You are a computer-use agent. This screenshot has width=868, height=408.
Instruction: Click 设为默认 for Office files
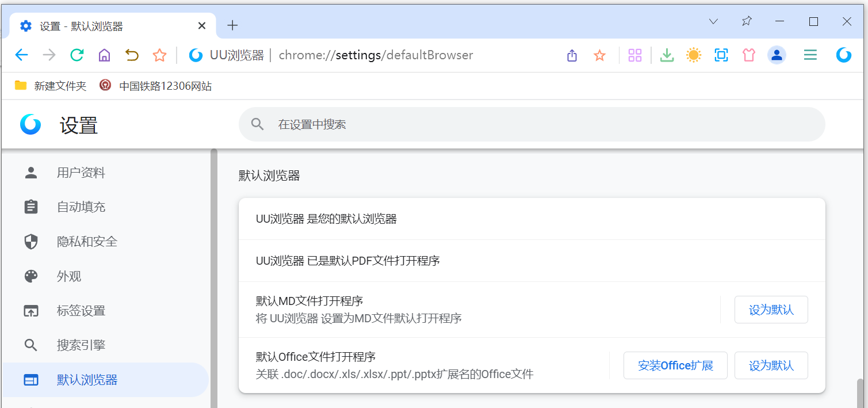pos(771,365)
